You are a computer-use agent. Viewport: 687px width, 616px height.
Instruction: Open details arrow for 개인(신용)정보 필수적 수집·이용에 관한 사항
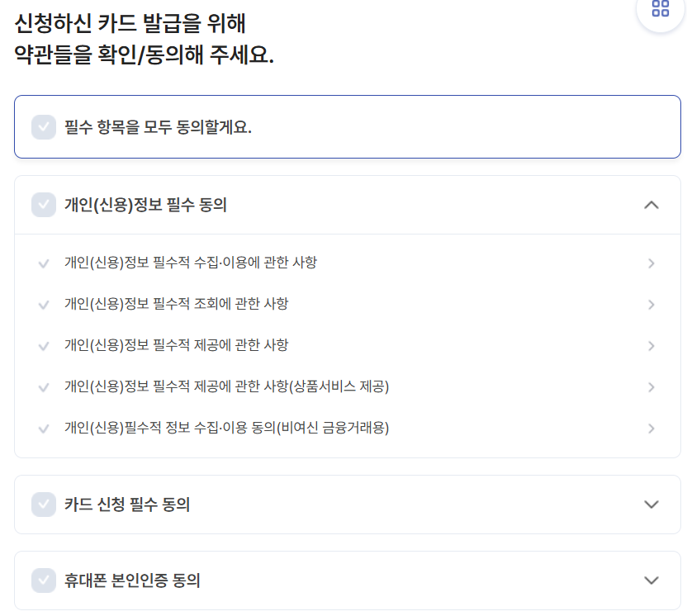651,263
